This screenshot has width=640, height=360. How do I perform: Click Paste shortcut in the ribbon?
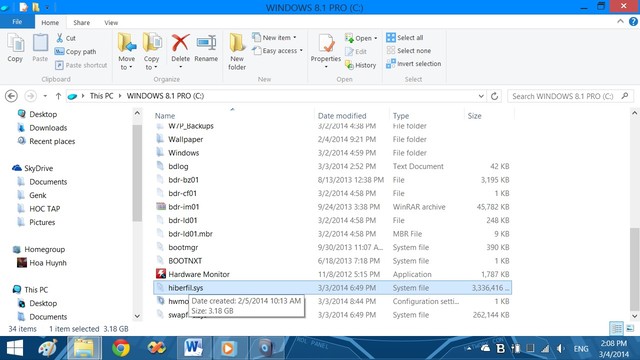click(81, 65)
